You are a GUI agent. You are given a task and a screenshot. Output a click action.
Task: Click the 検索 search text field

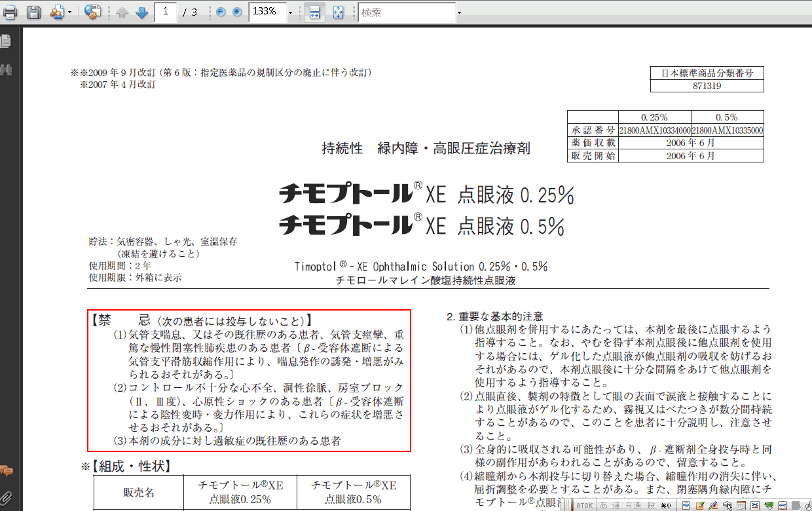pyautogui.click(x=406, y=12)
